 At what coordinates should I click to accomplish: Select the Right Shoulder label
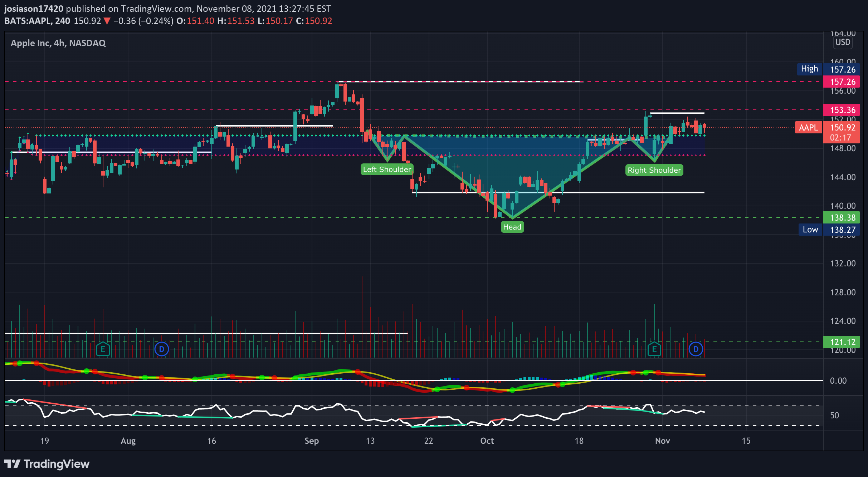click(x=654, y=170)
